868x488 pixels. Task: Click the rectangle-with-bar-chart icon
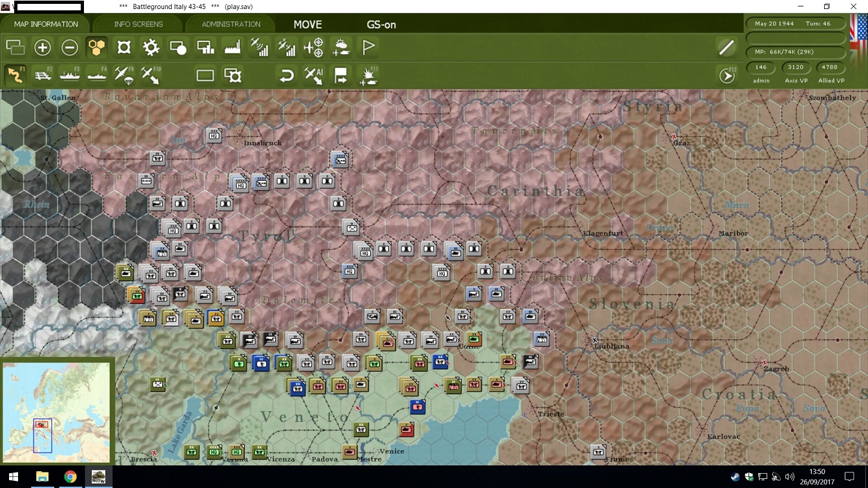click(x=205, y=47)
